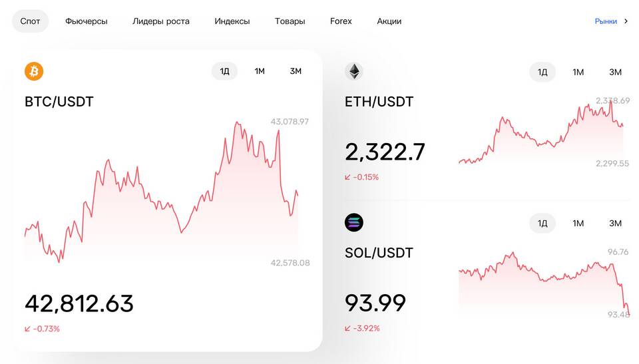Open the Рынки link
Screen dimensions: 639x364
(606, 21)
